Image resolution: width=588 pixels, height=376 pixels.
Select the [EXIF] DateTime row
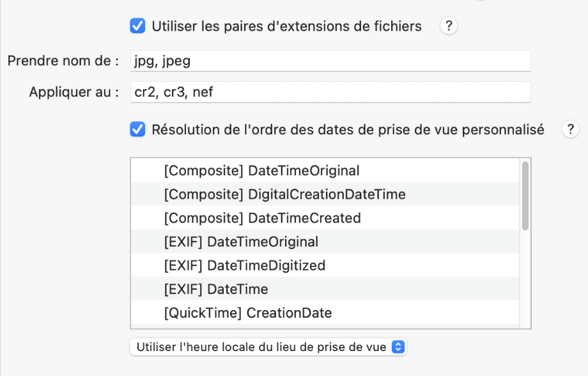[325, 289]
